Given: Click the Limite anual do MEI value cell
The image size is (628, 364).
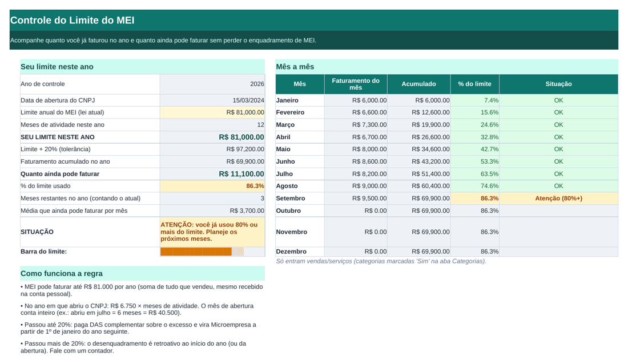Looking at the screenshot, I should pyautogui.click(x=212, y=112).
